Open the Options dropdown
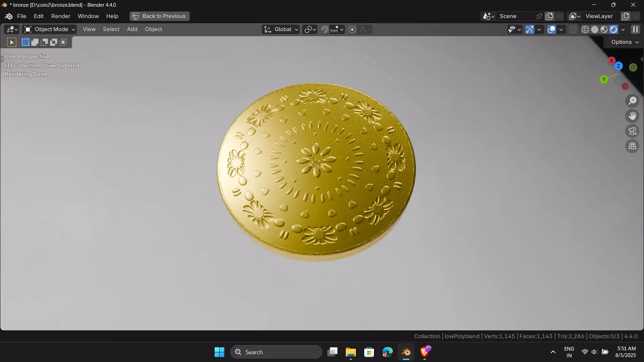Screen dimensions: 644x362 (625, 42)
